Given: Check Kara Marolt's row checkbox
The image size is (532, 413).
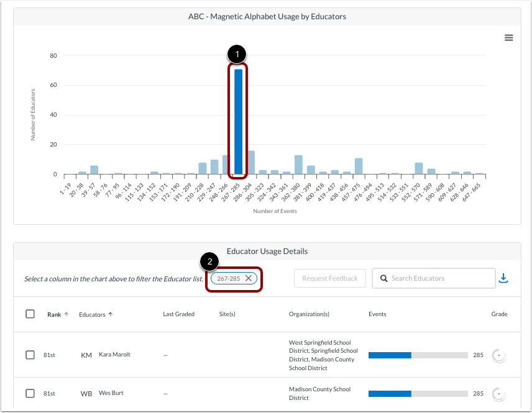Looking at the screenshot, I should coord(30,355).
